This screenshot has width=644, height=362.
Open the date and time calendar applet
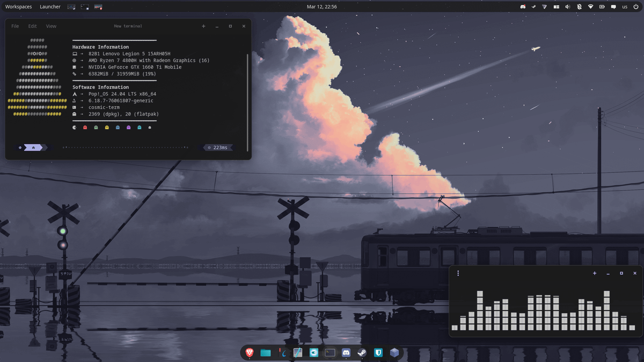(322, 7)
